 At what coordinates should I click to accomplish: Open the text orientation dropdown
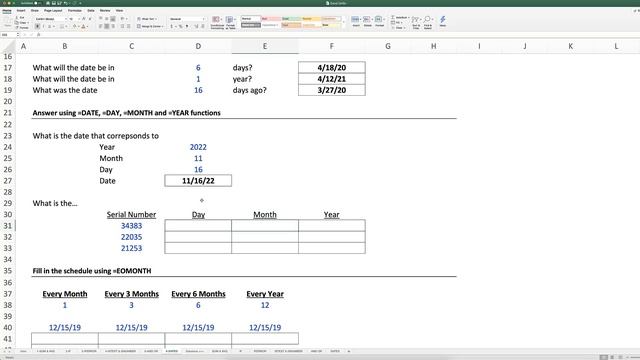pyautogui.click(x=127, y=19)
